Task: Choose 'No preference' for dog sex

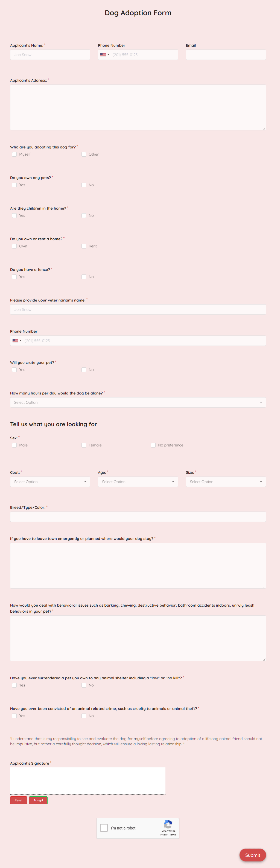Action: (153, 445)
